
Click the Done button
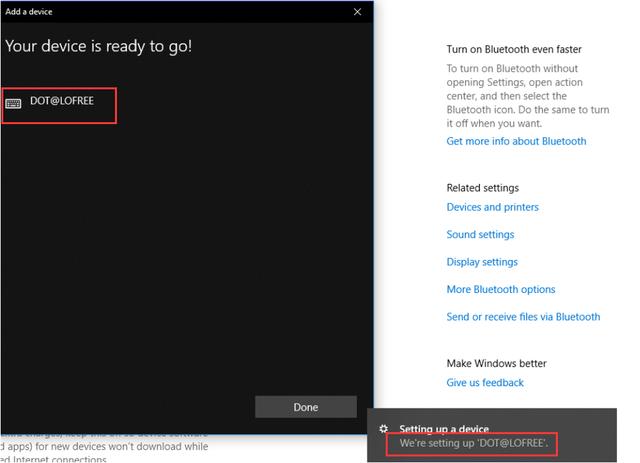pos(306,407)
